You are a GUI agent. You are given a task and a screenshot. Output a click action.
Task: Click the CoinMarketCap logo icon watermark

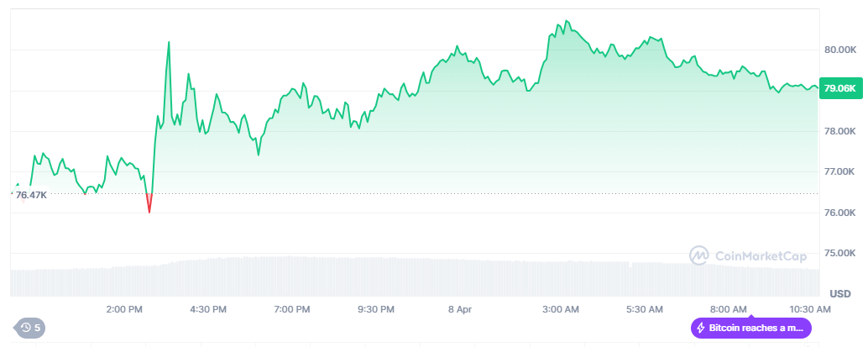(699, 255)
